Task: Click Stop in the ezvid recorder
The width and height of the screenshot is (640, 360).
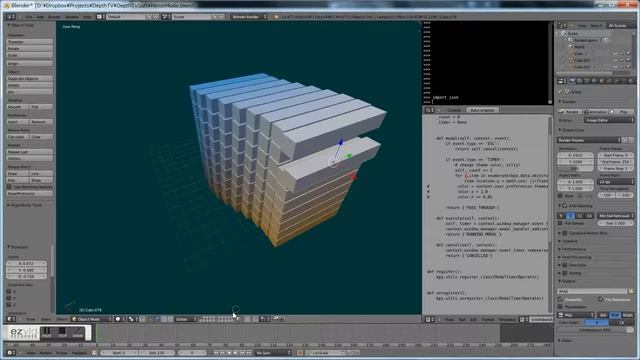Action: (x=62, y=332)
